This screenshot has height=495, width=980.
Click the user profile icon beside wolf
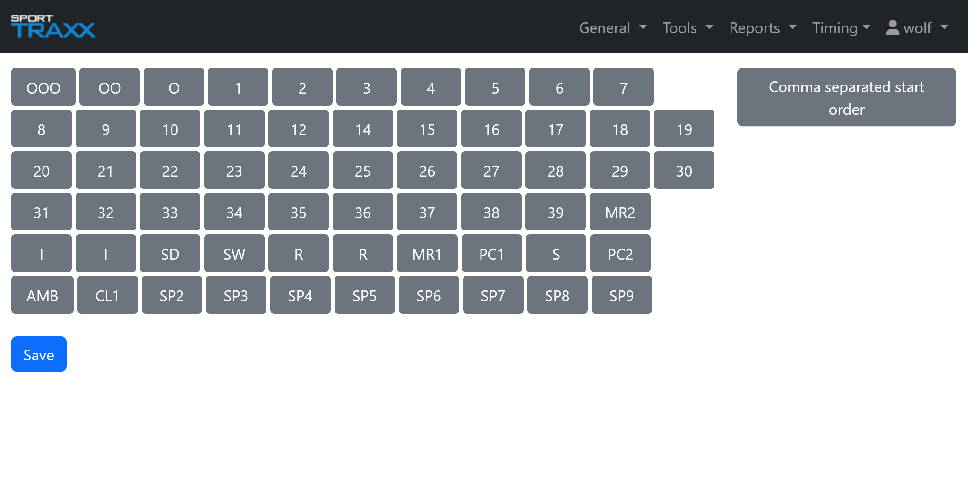(892, 27)
